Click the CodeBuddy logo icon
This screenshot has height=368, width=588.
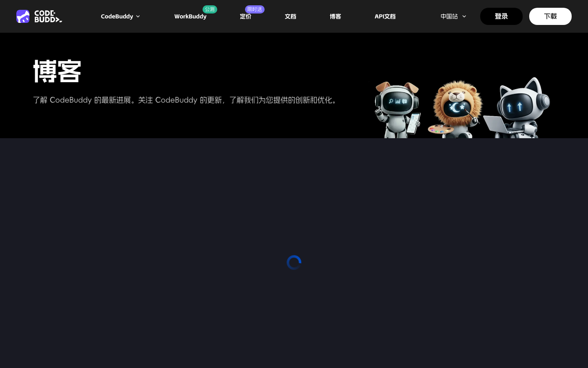click(x=23, y=16)
